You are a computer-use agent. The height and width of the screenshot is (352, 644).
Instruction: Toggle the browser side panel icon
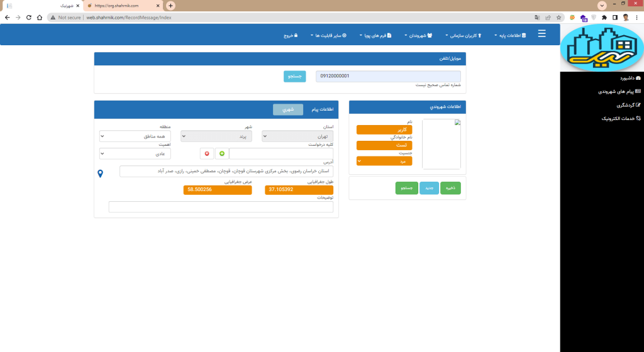(x=615, y=18)
